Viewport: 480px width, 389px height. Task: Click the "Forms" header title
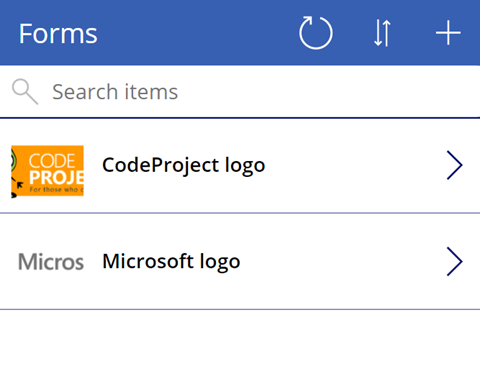(x=58, y=33)
